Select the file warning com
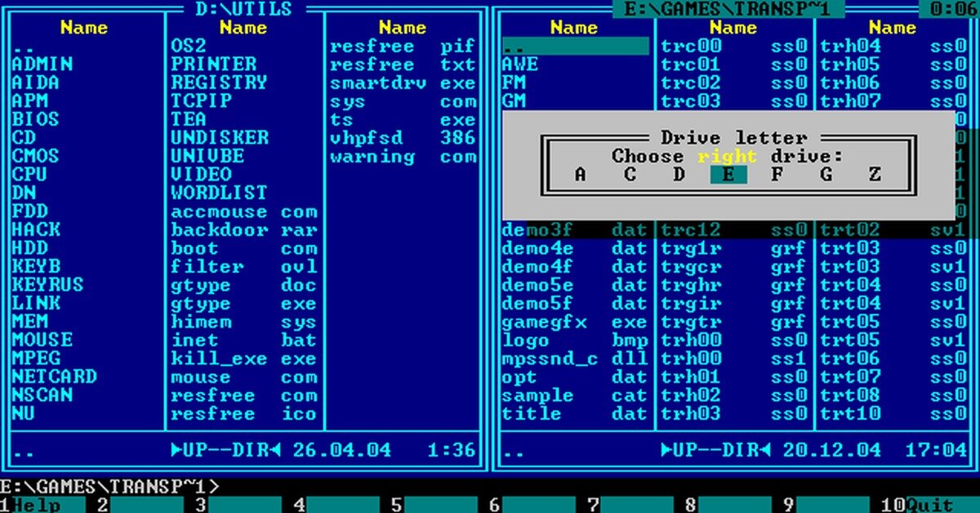 403,156
